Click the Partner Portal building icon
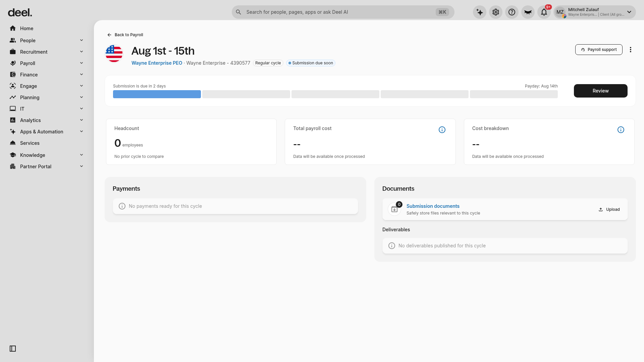 pos(13,166)
